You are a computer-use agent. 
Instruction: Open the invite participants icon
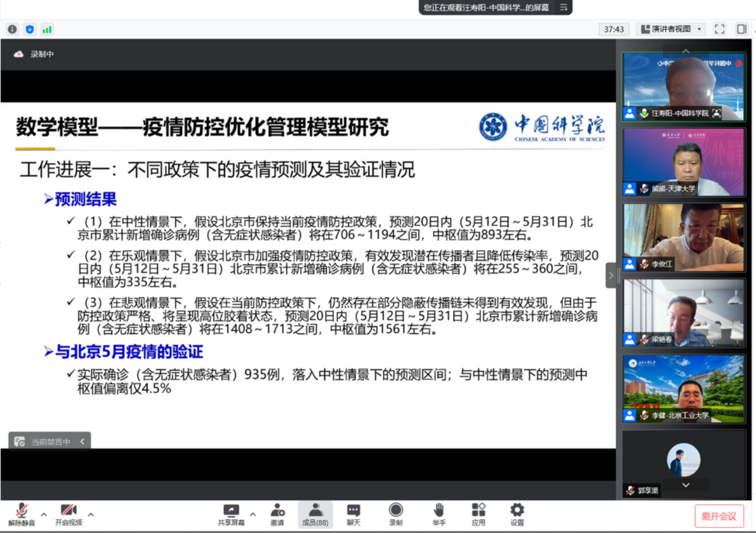point(277,514)
